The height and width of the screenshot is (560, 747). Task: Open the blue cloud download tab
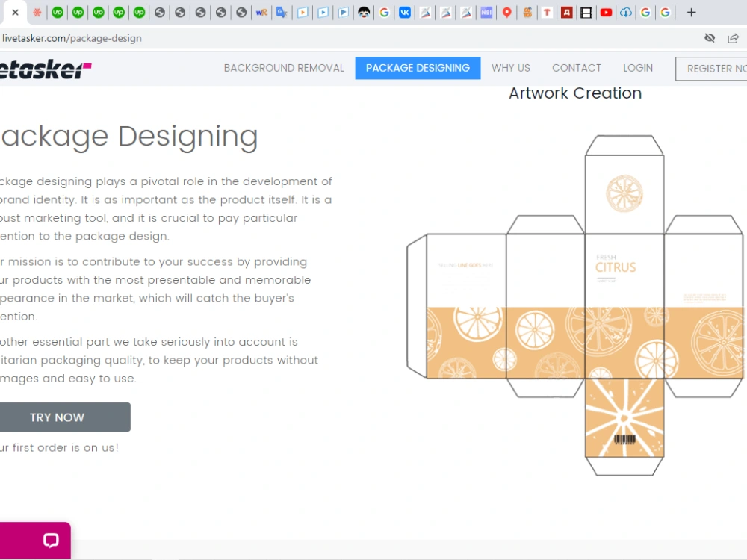pos(626,13)
